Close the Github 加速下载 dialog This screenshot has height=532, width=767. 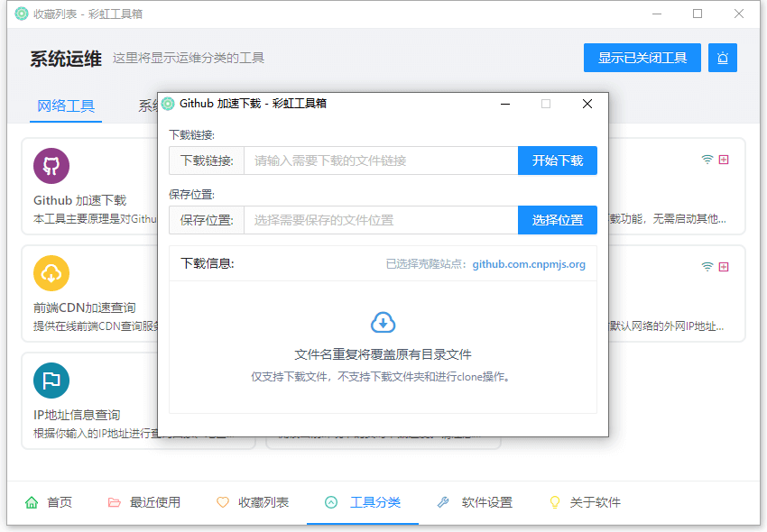[x=587, y=104]
